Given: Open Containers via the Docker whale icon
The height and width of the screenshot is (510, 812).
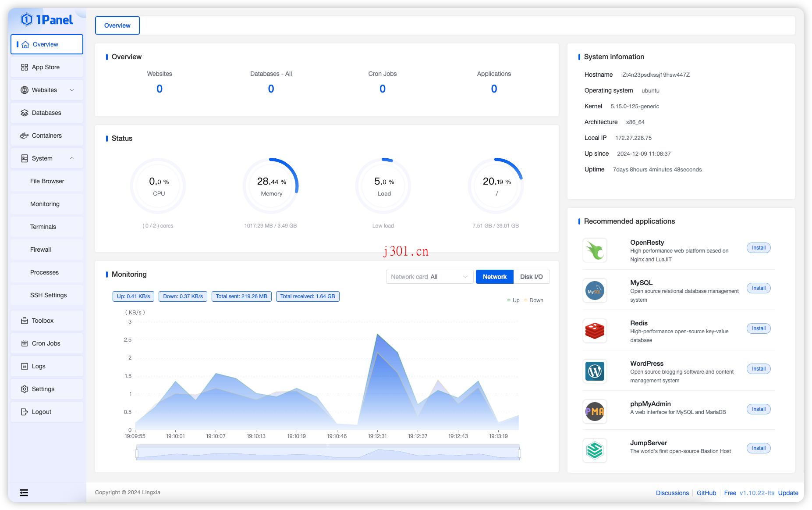Looking at the screenshot, I should [x=25, y=136].
